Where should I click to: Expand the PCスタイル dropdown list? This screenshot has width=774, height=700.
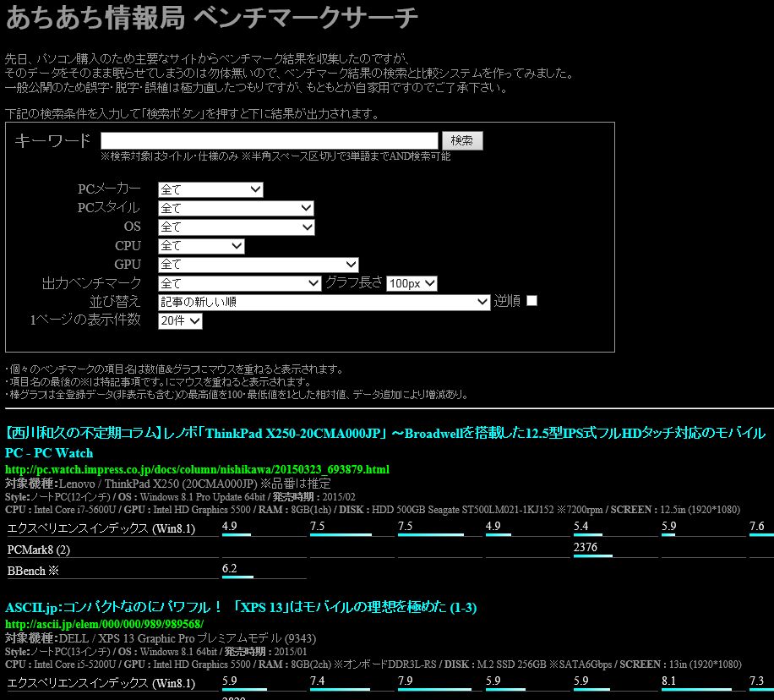pyautogui.click(x=236, y=209)
